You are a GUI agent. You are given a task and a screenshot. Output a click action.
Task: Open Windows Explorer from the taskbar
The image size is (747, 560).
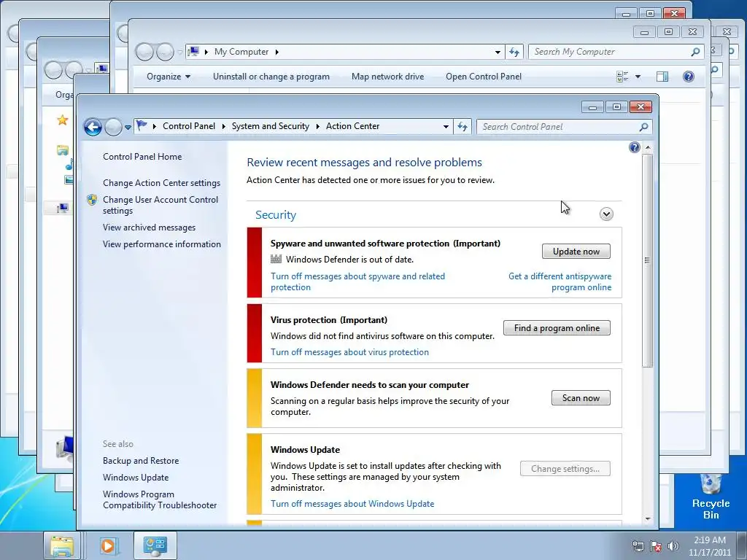coord(63,545)
